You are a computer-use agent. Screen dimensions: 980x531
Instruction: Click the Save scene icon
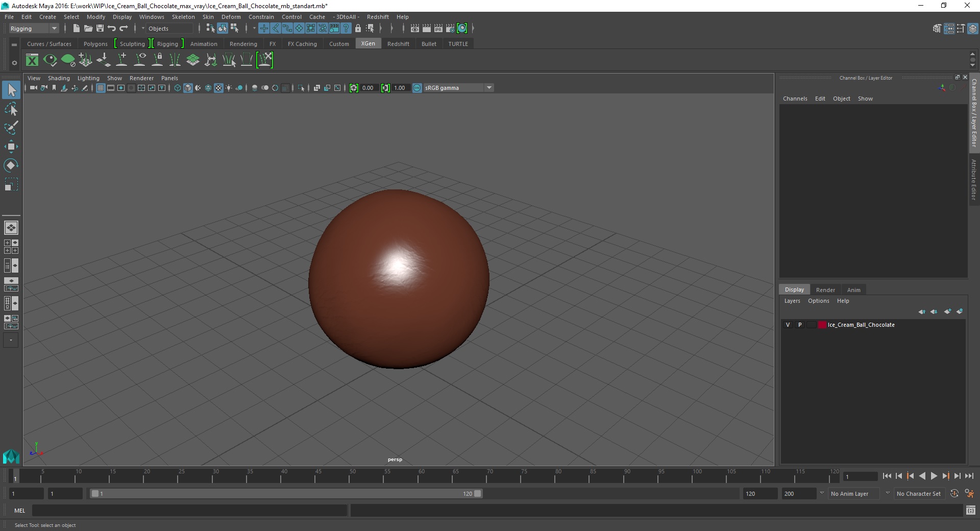(x=100, y=29)
